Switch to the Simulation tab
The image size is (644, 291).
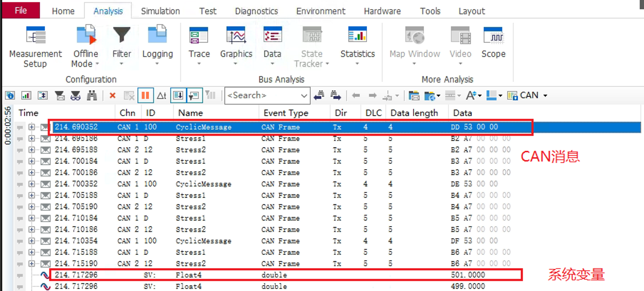pos(160,11)
